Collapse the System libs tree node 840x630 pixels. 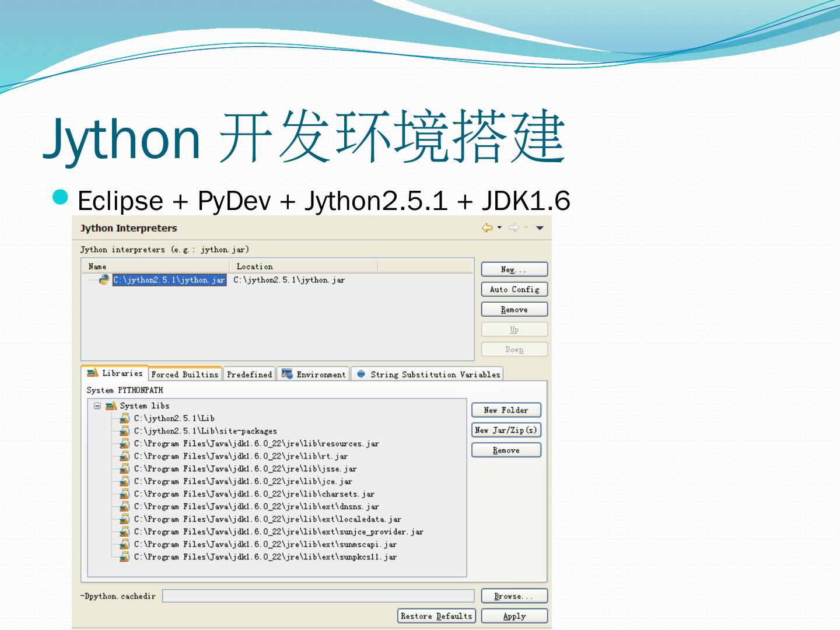[x=97, y=406]
